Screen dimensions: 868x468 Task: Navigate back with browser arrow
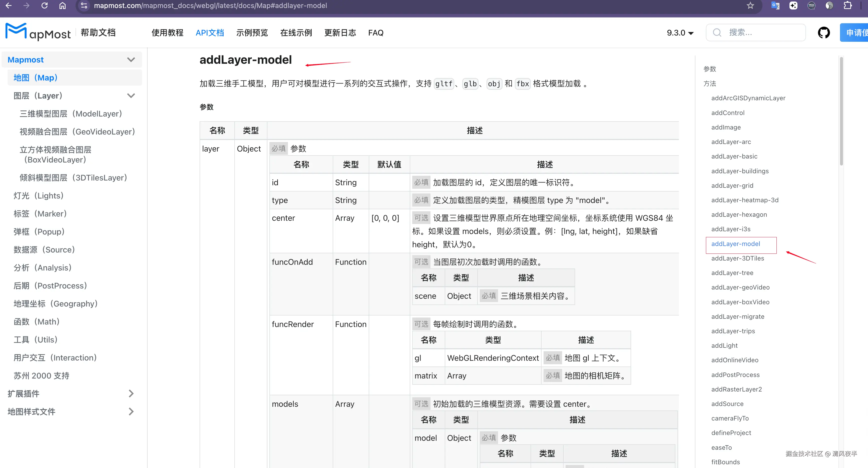coord(9,6)
